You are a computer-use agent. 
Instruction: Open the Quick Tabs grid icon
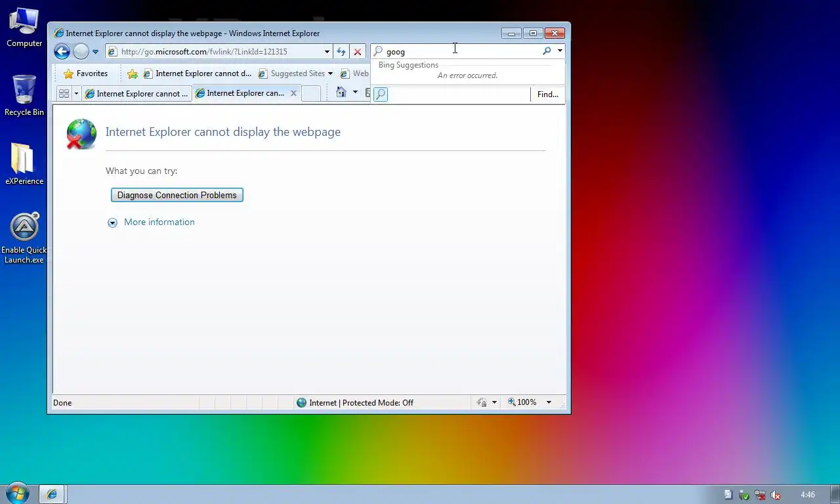pos(64,94)
